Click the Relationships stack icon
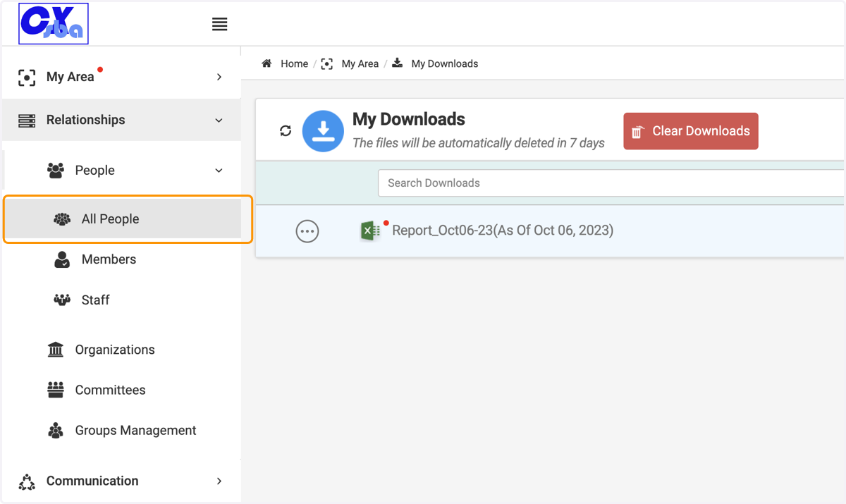Screen dimensions: 846x504 [27, 121]
